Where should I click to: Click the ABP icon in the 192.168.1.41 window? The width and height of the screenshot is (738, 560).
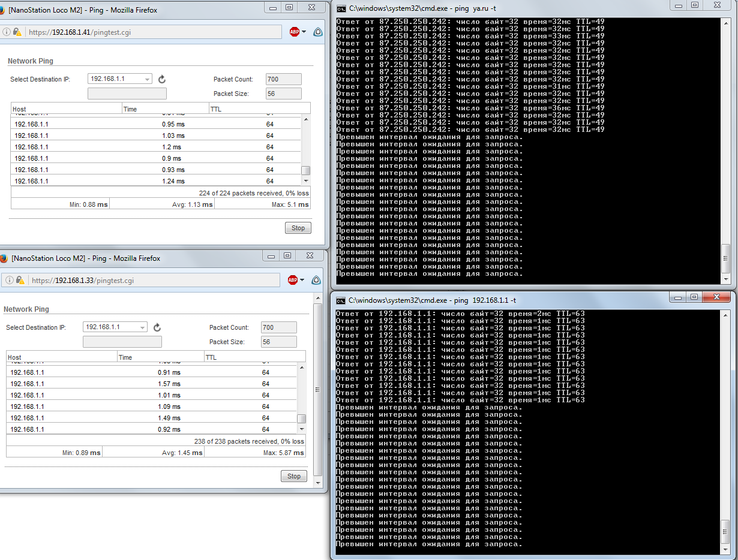(x=294, y=32)
